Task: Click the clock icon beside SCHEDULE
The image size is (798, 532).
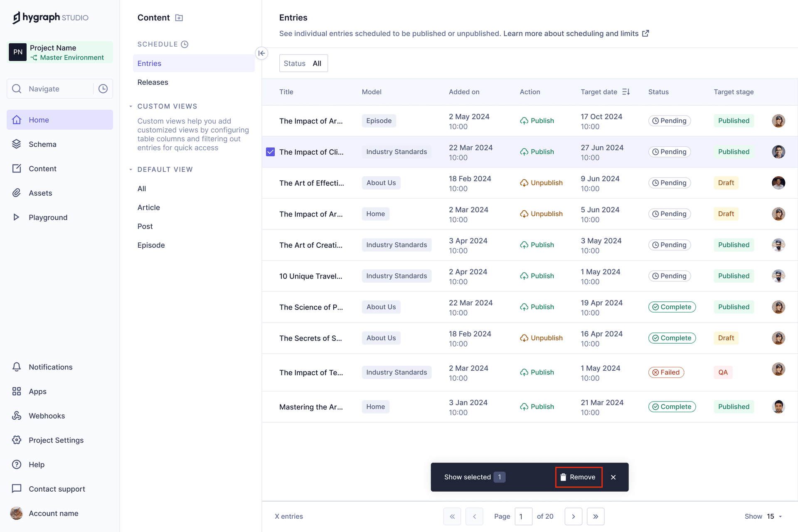Action: pyautogui.click(x=185, y=44)
